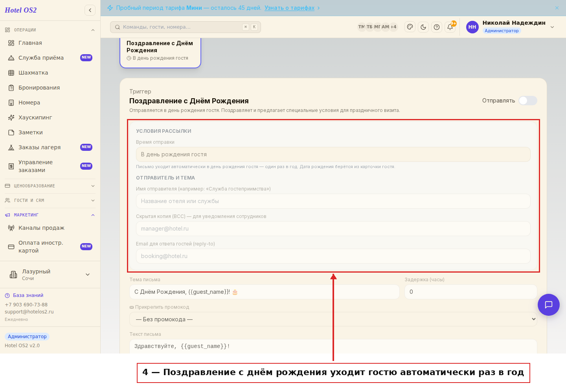Open Номера page
This screenshot has width=566, height=392.
click(50, 103)
